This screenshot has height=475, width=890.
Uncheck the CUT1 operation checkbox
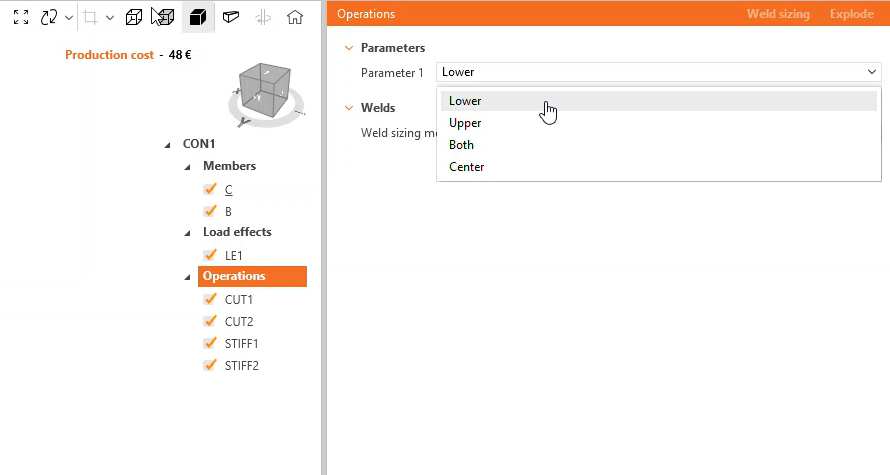tap(210, 299)
